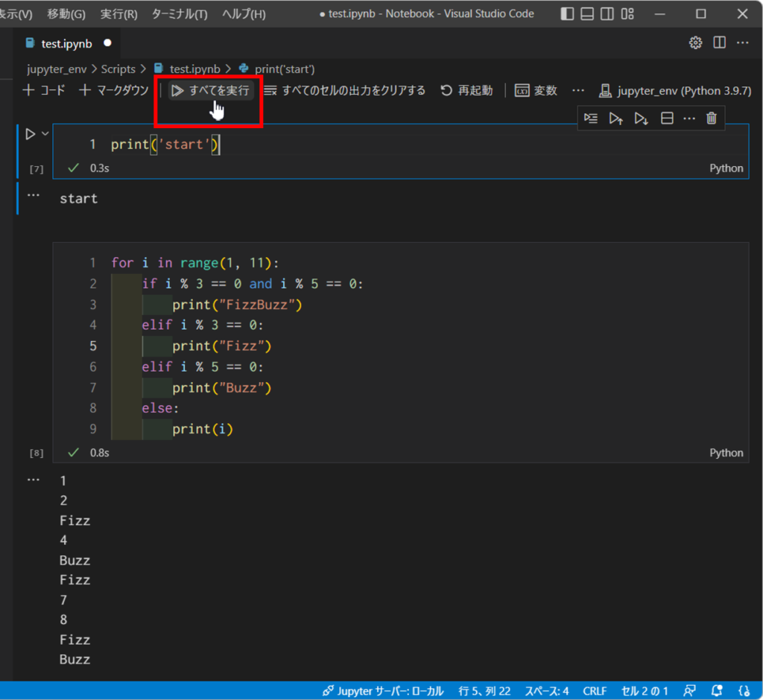Click test.ipynb in the breadcrumb
The width and height of the screenshot is (763, 700).
[x=194, y=69]
